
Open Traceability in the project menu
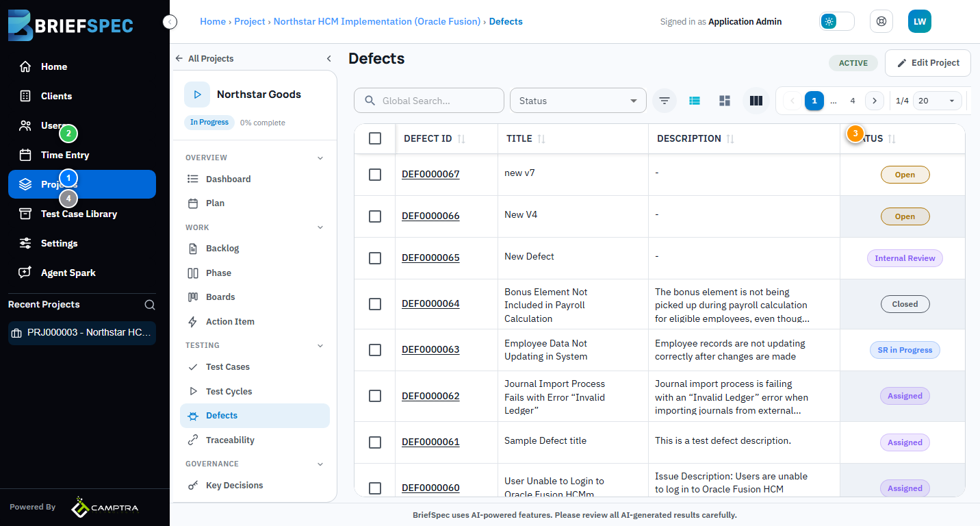click(255, 440)
